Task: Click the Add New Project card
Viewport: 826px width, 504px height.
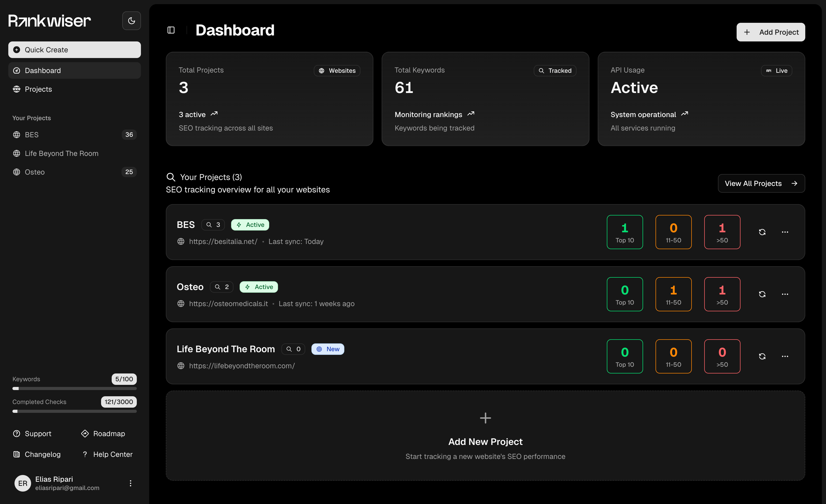Action: 485,436
